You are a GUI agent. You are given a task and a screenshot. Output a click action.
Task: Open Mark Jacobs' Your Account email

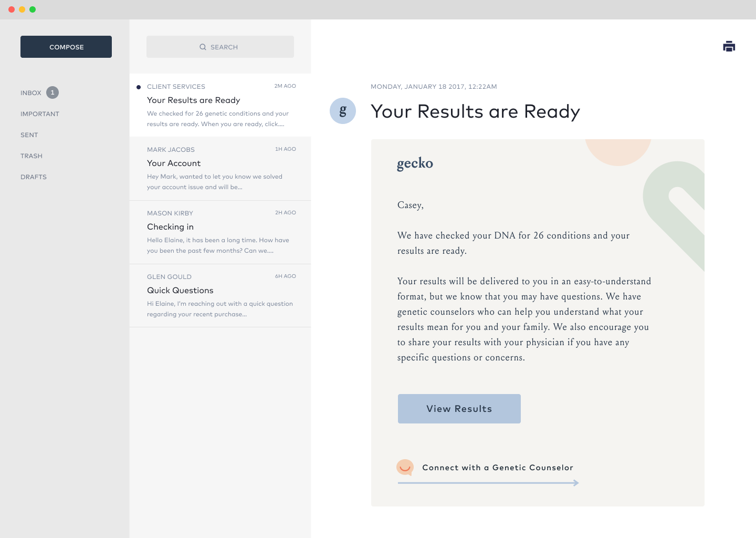click(220, 169)
